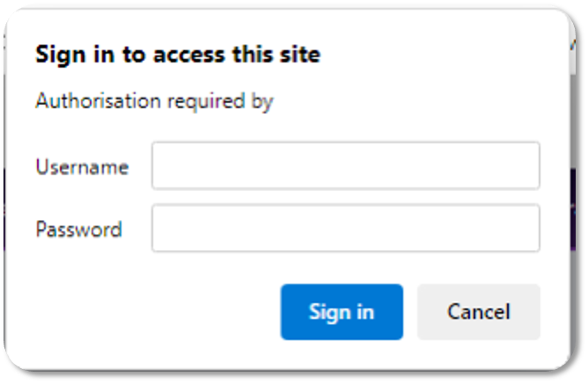This screenshot has height=384, width=588.
Task: Activate the Password entry box
Action: (x=345, y=229)
